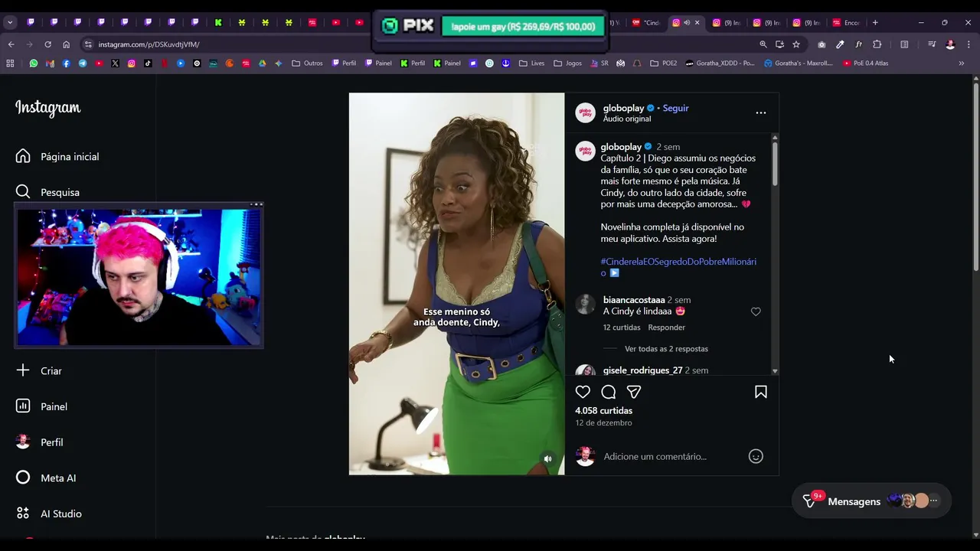Open the Telegram bookmark
The image size is (980, 551).
(83, 64)
